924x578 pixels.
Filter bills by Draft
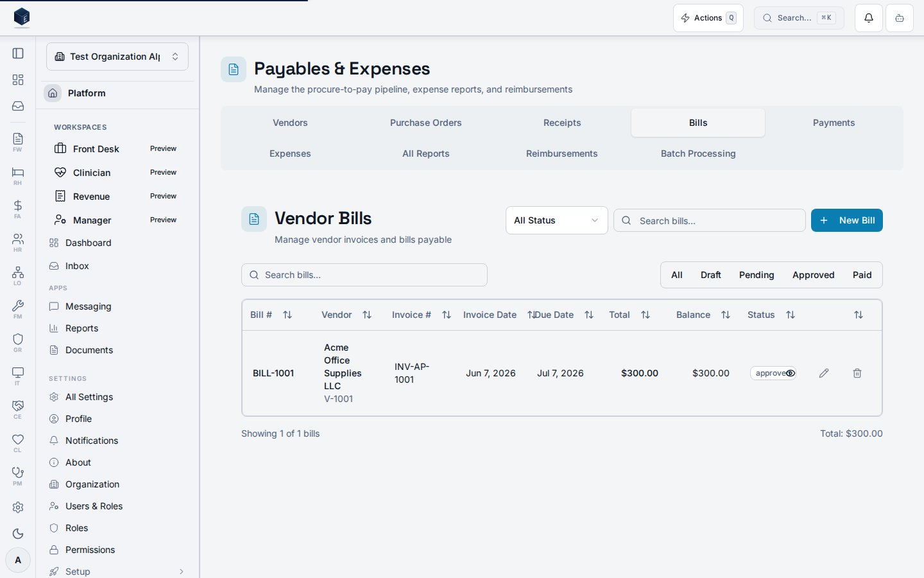710,275
